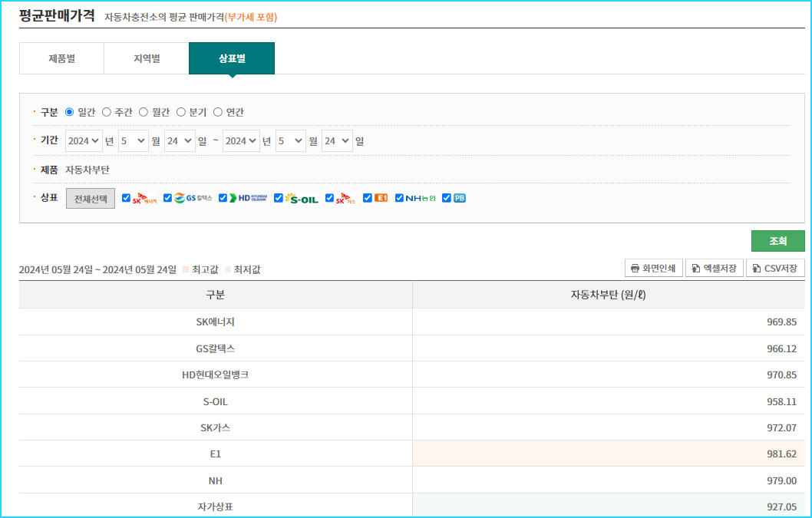Click the NH농협 brand logo
This screenshot has width=812, height=518.
coord(420,198)
